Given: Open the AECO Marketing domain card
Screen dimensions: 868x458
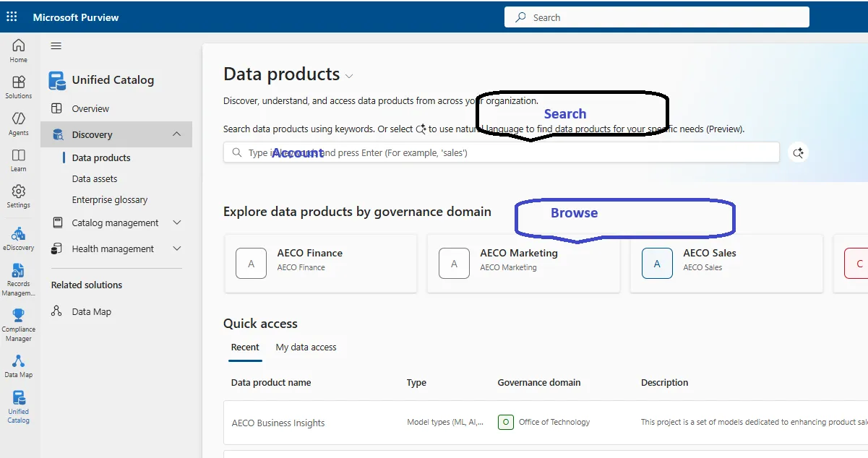Looking at the screenshot, I should pyautogui.click(x=524, y=264).
